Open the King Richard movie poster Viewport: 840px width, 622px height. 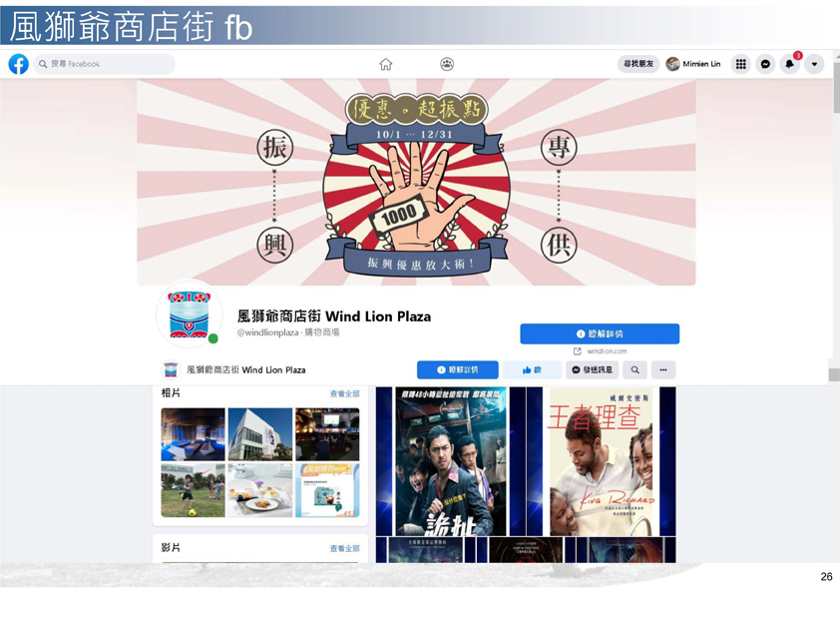coord(601,461)
